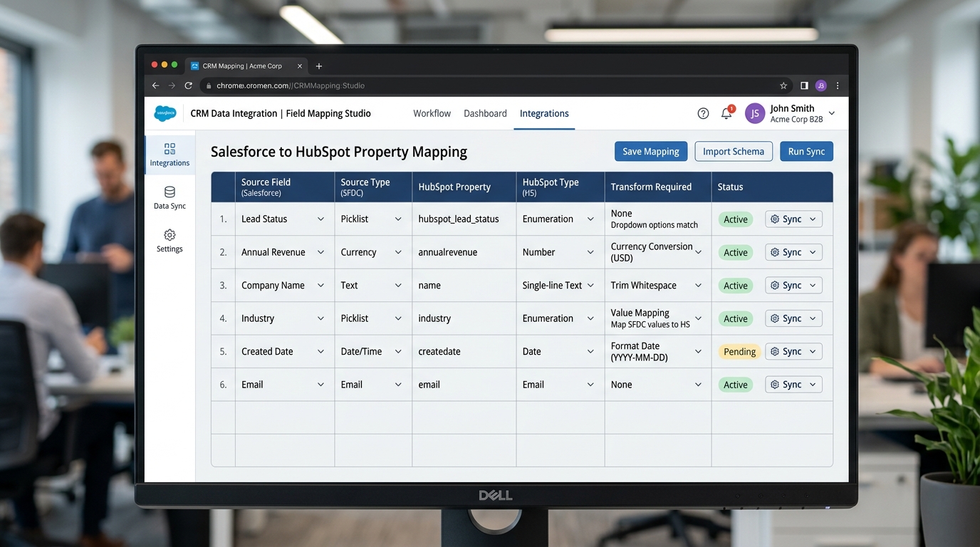This screenshot has height=547, width=980.
Task: Click the site lock icon in address bar
Action: (209, 85)
